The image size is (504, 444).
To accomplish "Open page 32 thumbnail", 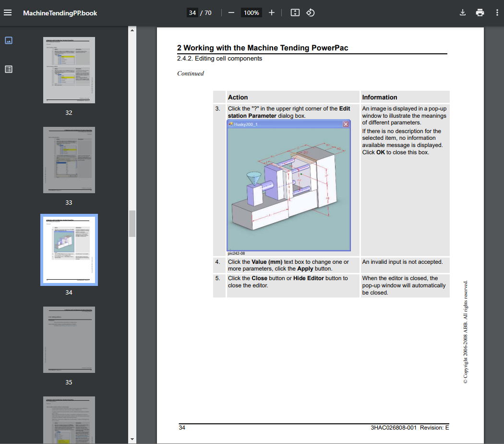I will [x=69, y=70].
